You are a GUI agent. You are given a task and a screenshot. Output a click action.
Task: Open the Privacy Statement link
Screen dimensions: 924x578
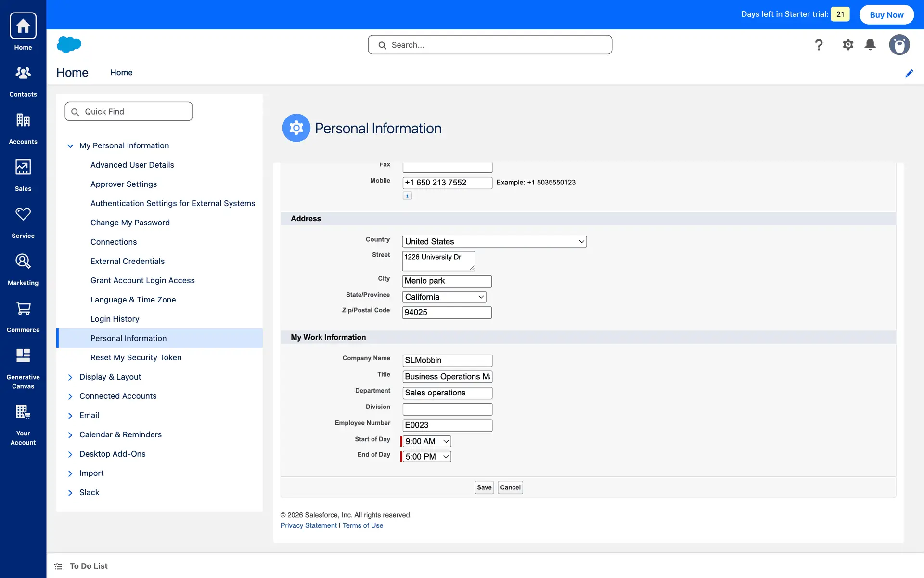pos(308,525)
